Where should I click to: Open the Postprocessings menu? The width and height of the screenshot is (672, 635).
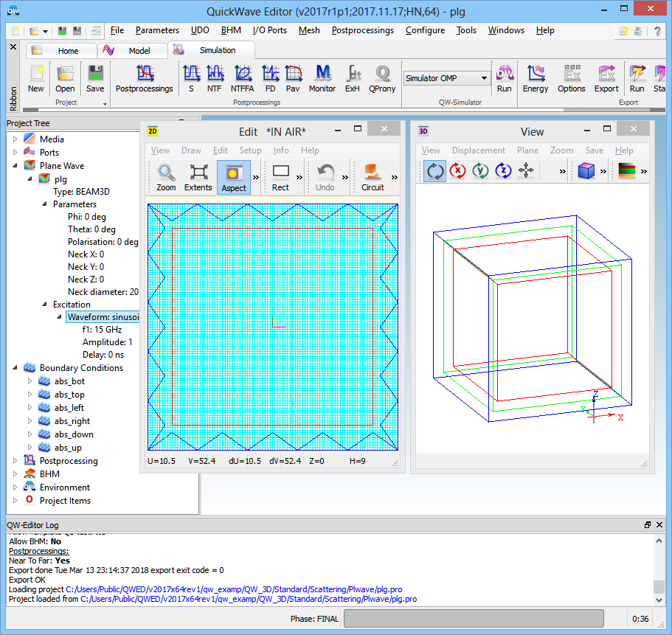[x=362, y=30]
